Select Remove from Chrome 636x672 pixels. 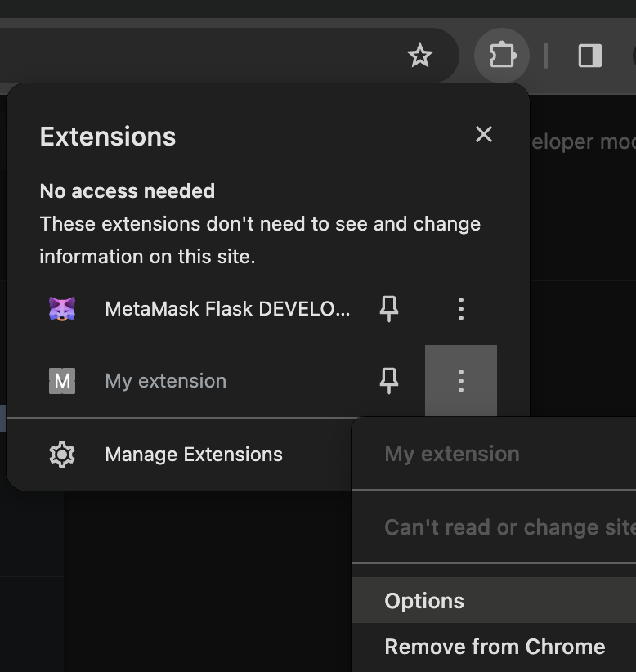tap(493, 646)
